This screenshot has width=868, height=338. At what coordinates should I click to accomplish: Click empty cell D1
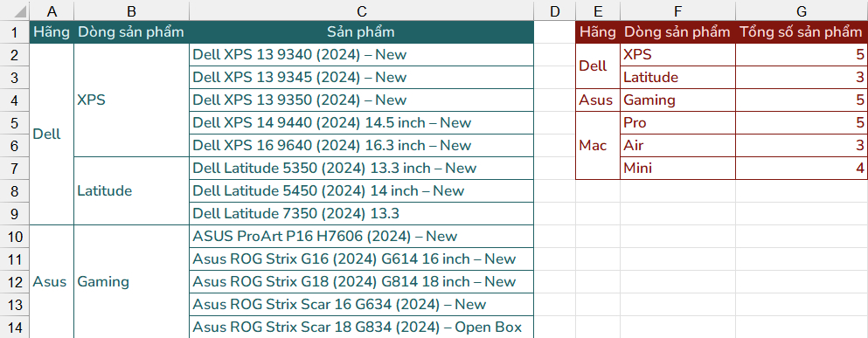pyautogui.click(x=555, y=32)
